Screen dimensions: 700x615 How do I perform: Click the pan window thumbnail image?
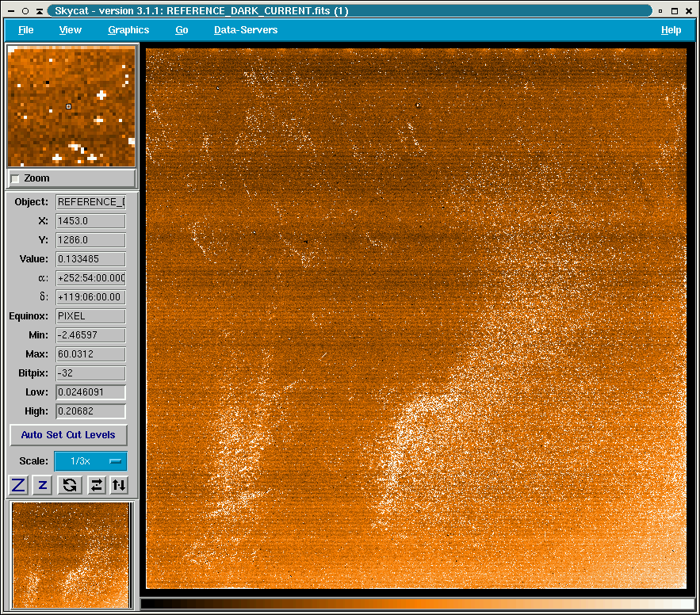click(71, 555)
